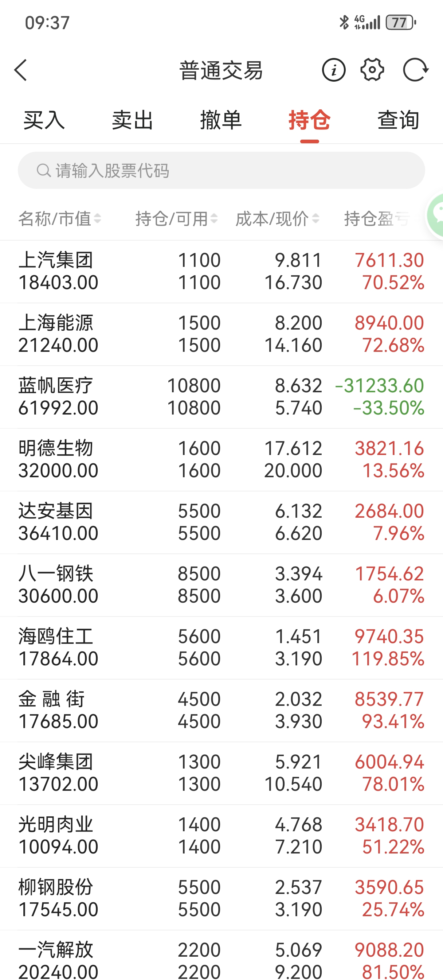Select the 上汽集团 holding row

pos(221,272)
